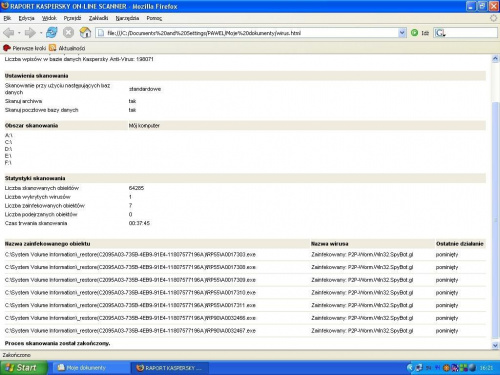Viewport: 500px width, 375px height.
Task: Click the A:\ drive entry
Action: (x=8, y=135)
